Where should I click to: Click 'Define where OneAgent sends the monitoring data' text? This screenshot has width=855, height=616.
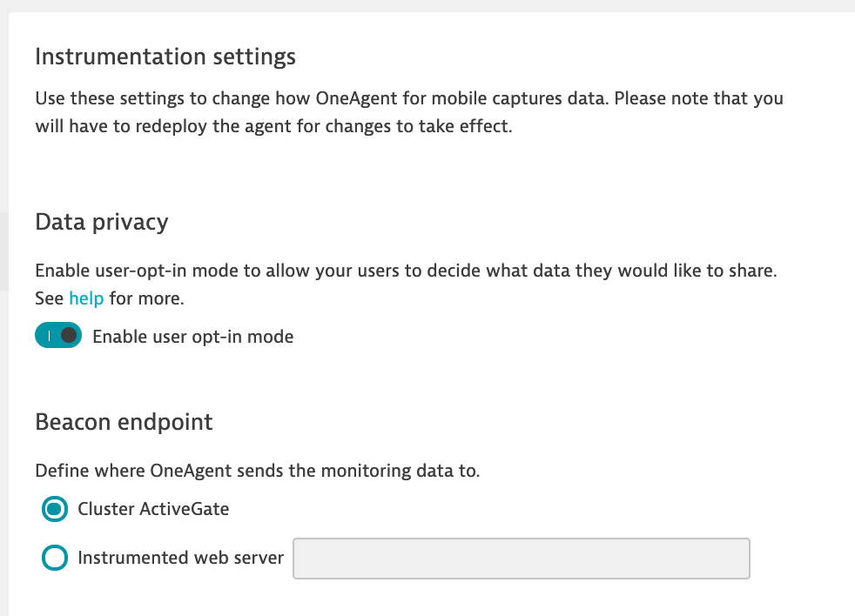[258, 472]
